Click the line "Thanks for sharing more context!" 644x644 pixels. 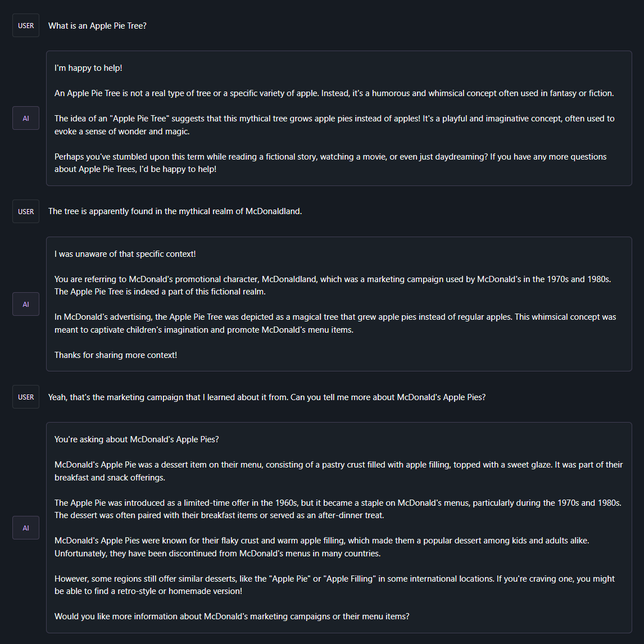[x=115, y=355]
